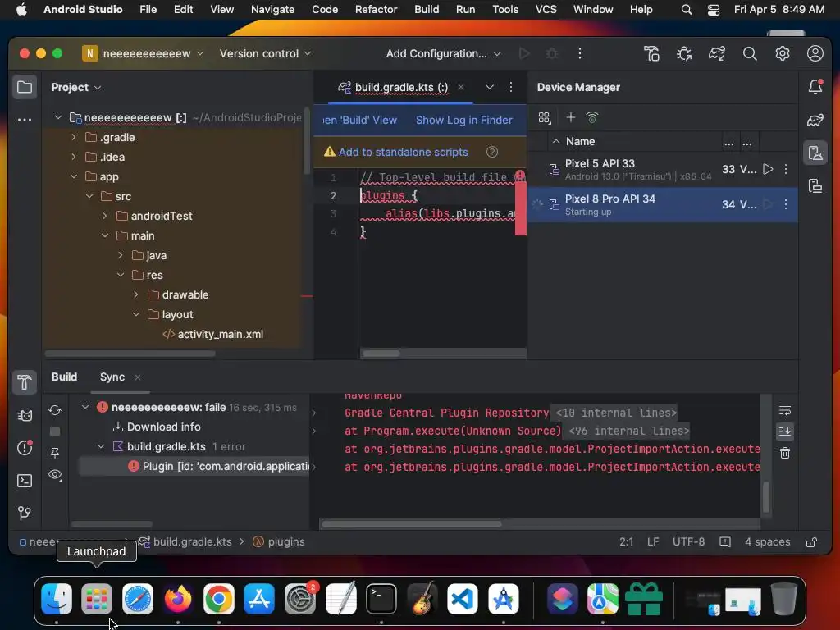This screenshot has height=630, width=840.
Task: Expand the androidTest folder
Action: coord(105,216)
